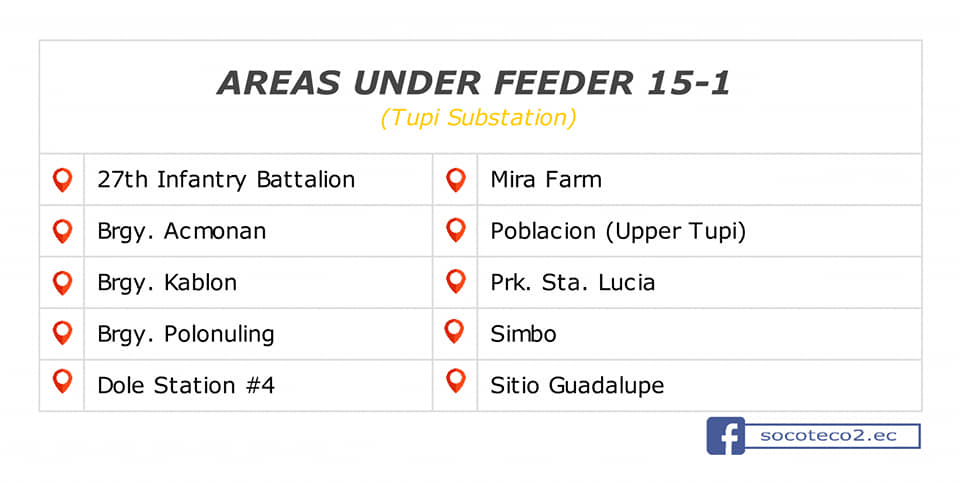The height and width of the screenshot is (482, 960).
Task: Select the pin marker beside Brgy. Kablon
Action: click(62, 283)
